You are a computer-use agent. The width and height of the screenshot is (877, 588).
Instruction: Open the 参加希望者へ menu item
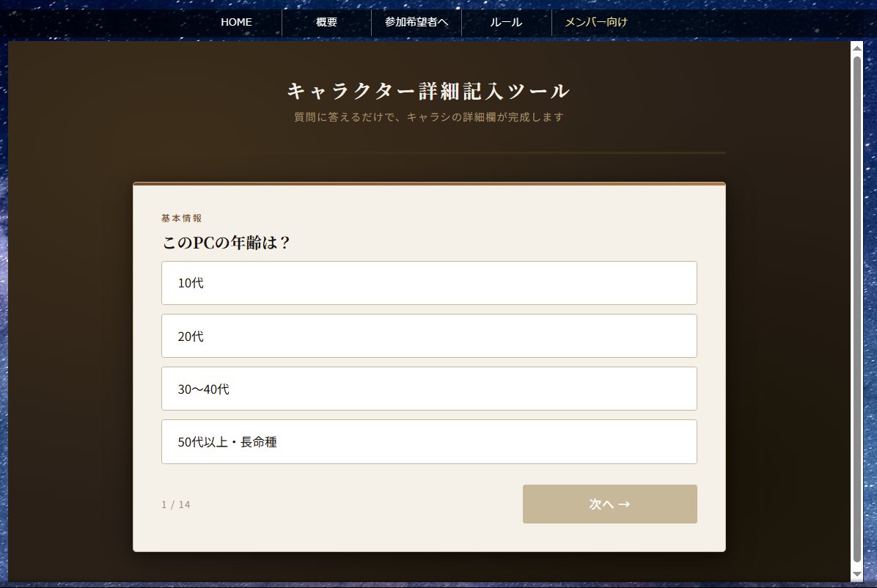pos(417,23)
